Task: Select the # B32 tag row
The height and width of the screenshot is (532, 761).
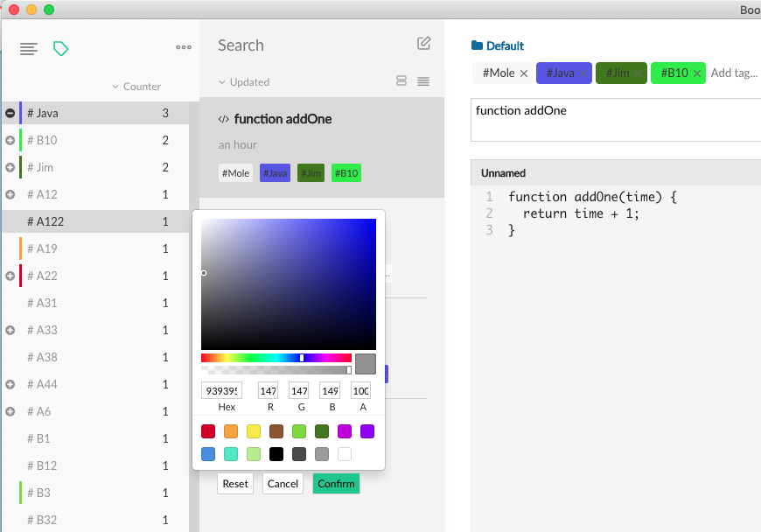Action: [x=95, y=521]
